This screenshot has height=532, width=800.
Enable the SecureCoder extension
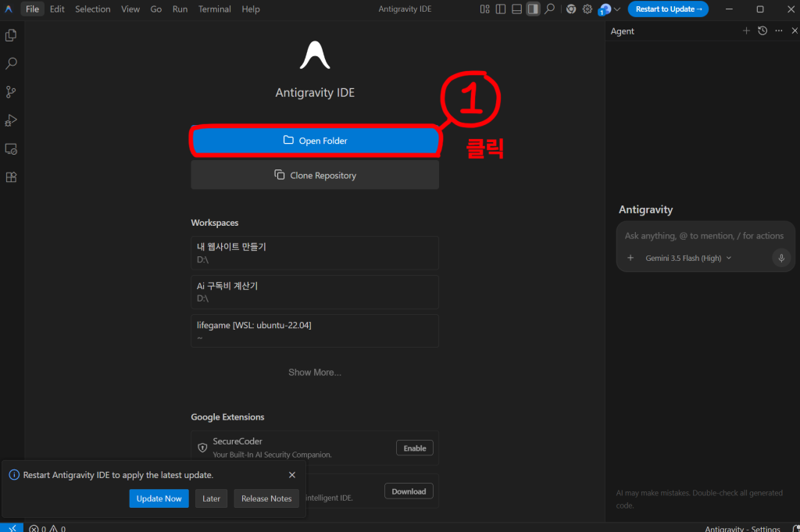414,448
